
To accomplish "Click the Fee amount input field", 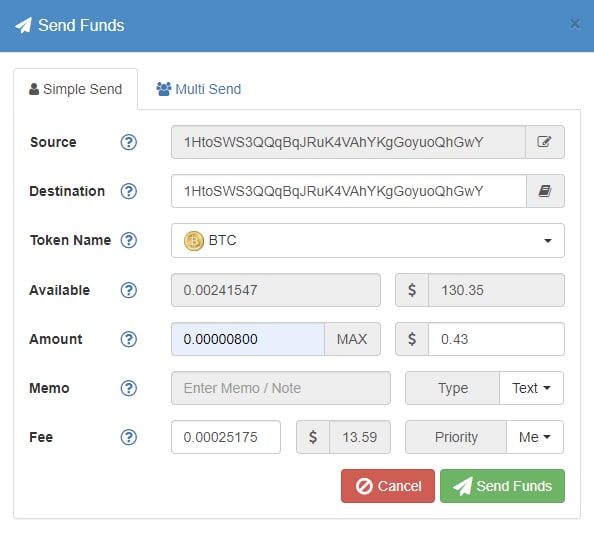I will [x=226, y=437].
